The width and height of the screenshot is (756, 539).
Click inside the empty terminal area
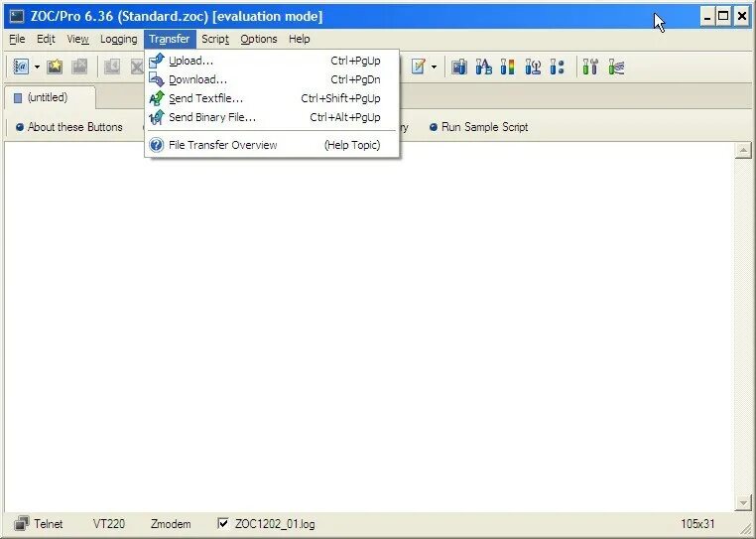369,327
